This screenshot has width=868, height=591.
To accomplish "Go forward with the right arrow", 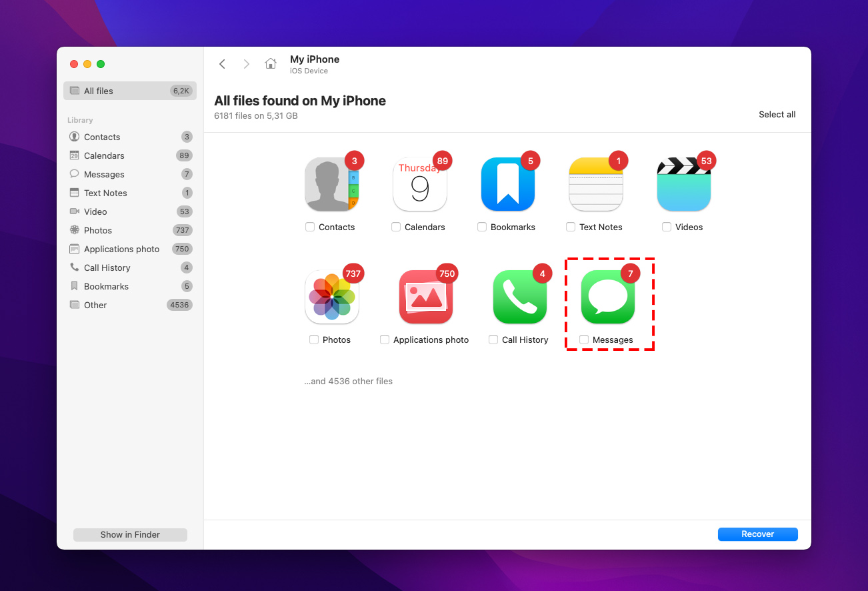I will [x=247, y=64].
